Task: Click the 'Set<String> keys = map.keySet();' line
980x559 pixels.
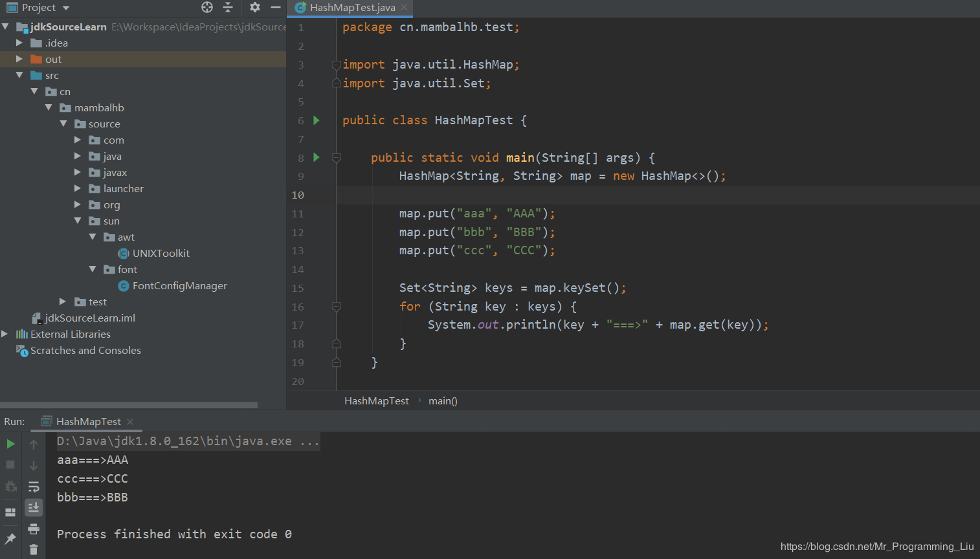Action: [513, 288]
